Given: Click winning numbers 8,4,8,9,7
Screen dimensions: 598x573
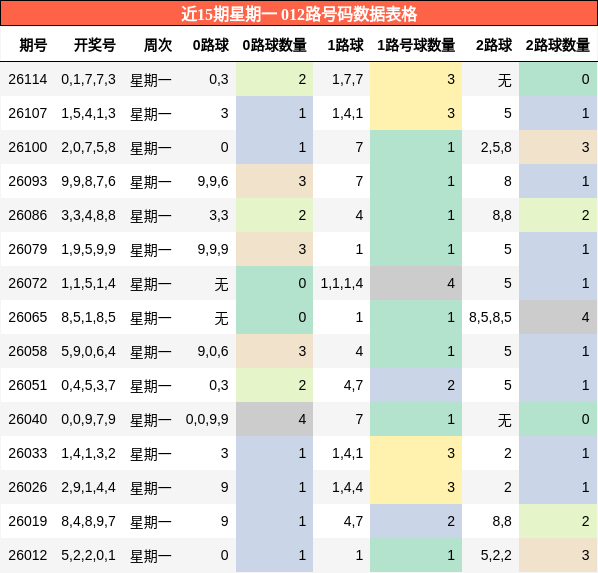Looking at the screenshot, I should [88, 521].
